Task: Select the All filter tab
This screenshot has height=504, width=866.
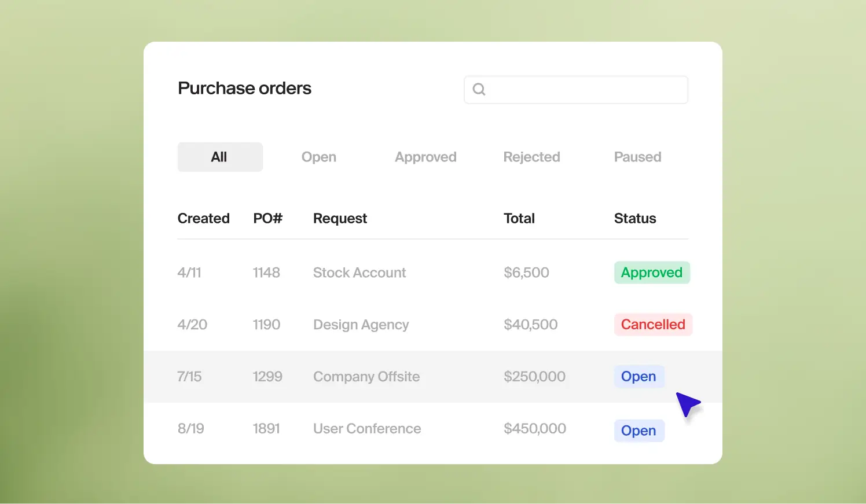Action: click(219, 156)
